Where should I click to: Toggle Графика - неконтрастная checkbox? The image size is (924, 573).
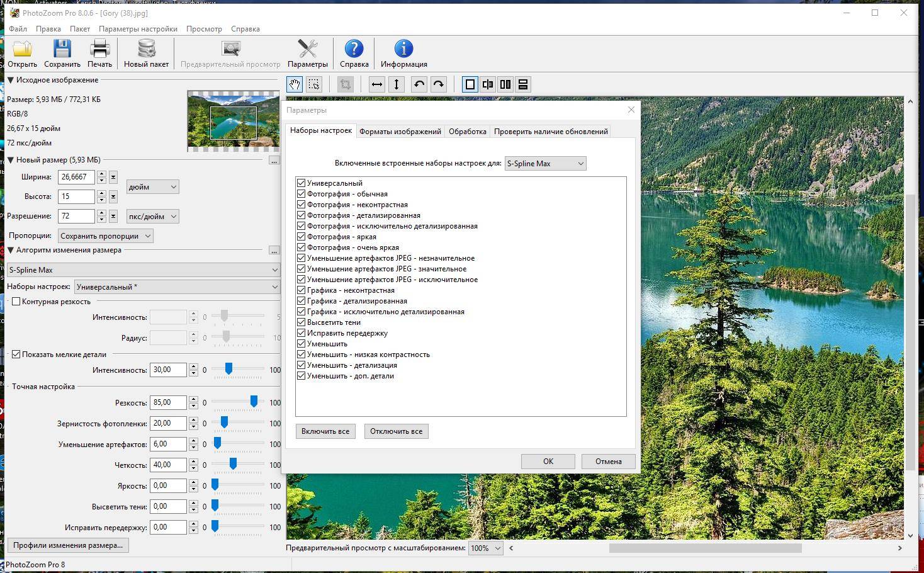click(301, 290)
